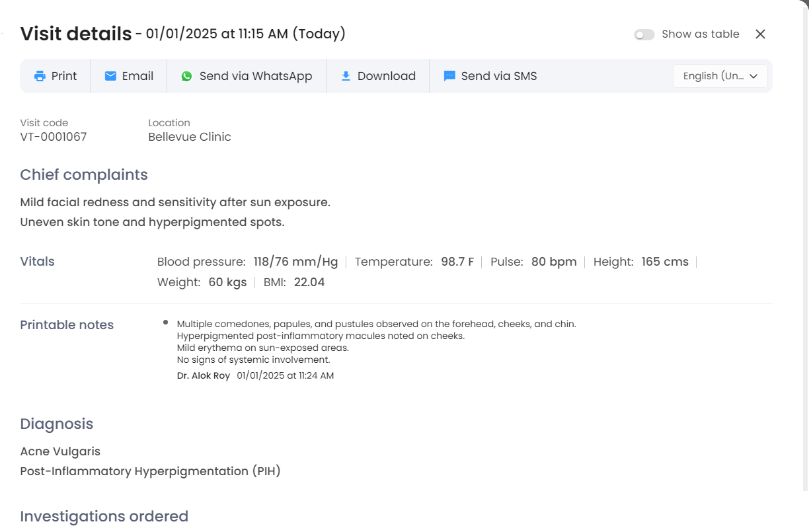This screenshot has height=532, width=809.
Task: Toggle the Show as table switch
Action: 644,34
